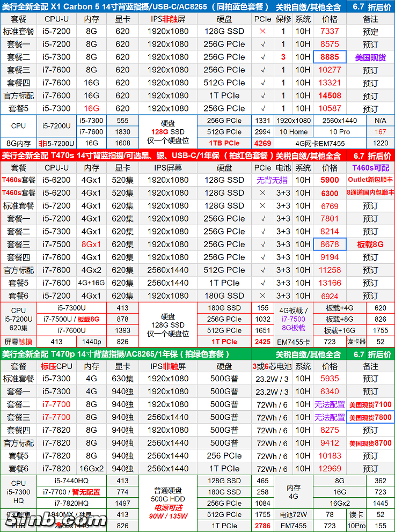Click the 8通道国内包顺丰 remark

coord(370,193)
